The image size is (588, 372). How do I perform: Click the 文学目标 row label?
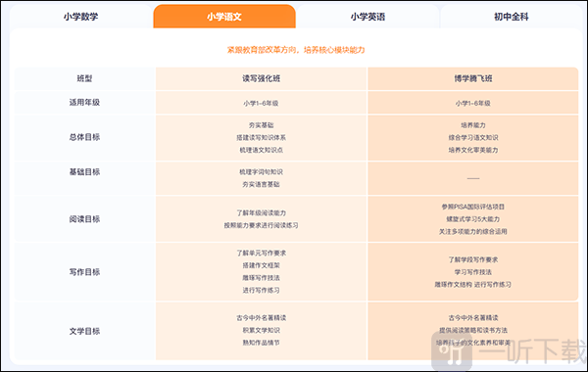pyautogui.click(x=84, y=331)
